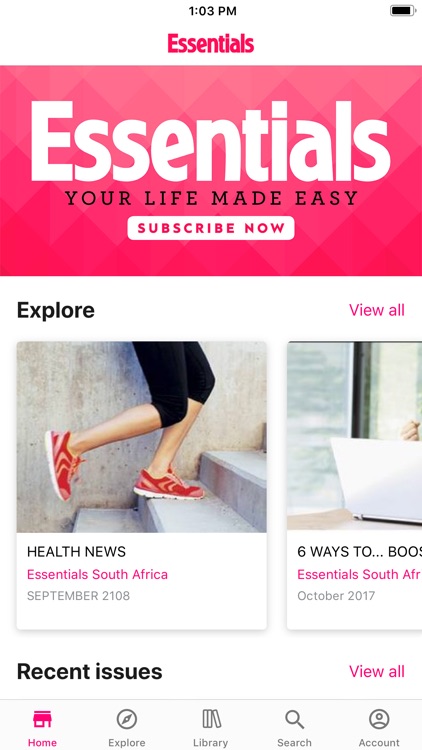This screenshot has width=422, height=750.
Task: Open the Health News stair-climbing thumbnail
Action: (142, 437)
